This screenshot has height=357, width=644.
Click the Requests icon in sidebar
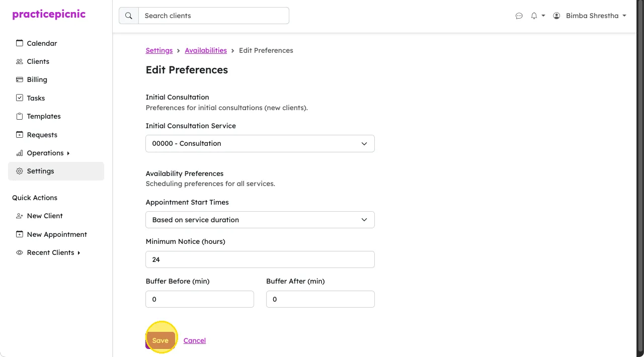pos(20,135)
